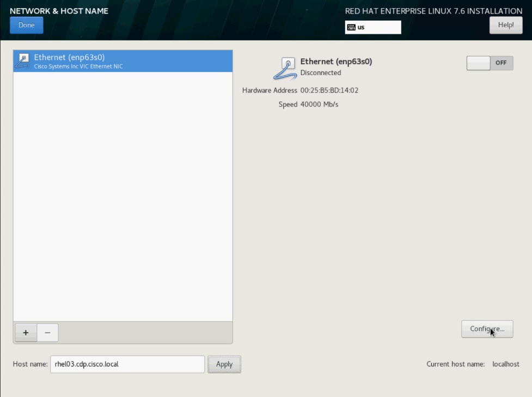This screenshot has height=397, width=532.
Task: Click the remove network interface minus icon
Action: [x=47, y=332]
